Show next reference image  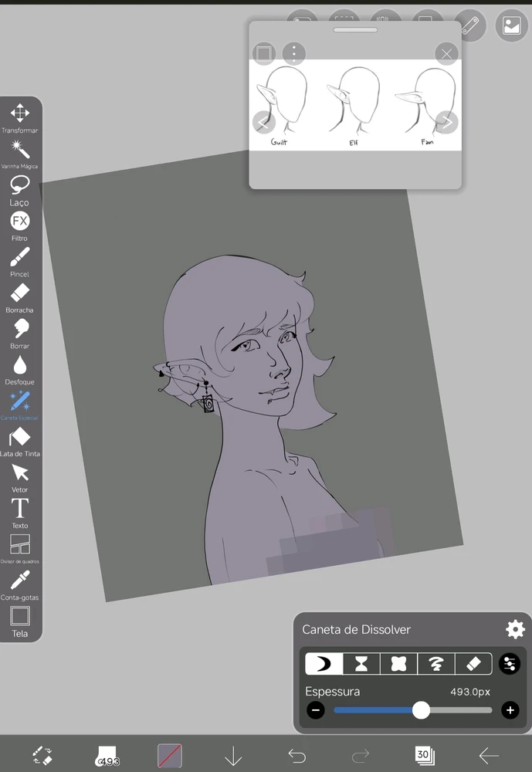click(x=447, y=122)
